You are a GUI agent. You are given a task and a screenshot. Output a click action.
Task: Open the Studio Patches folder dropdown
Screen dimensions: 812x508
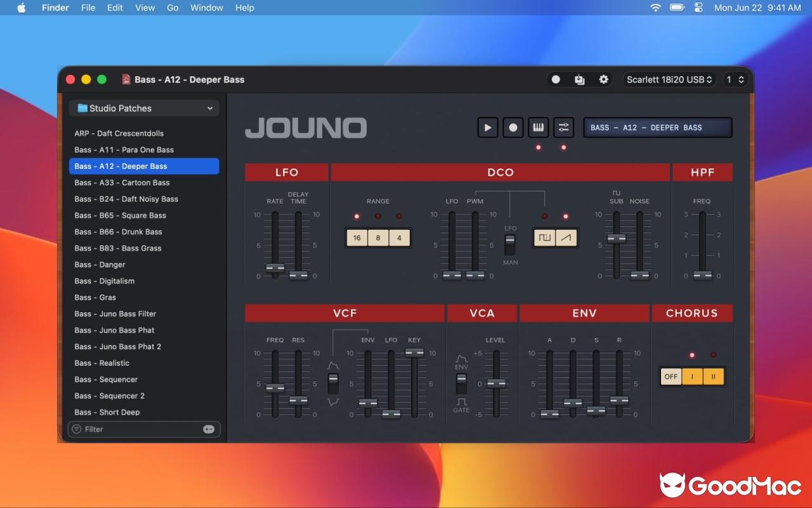tap(144, 108)
